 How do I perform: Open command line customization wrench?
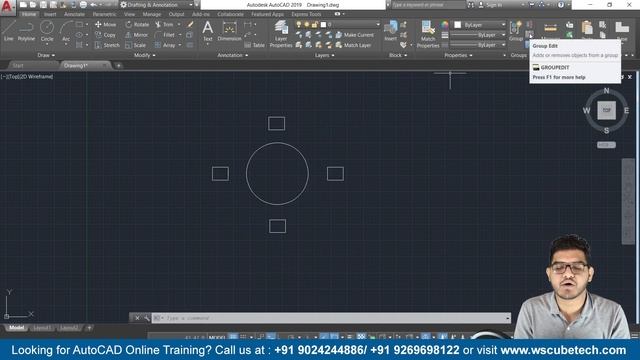pyautogui.click(x=147, y=318)
